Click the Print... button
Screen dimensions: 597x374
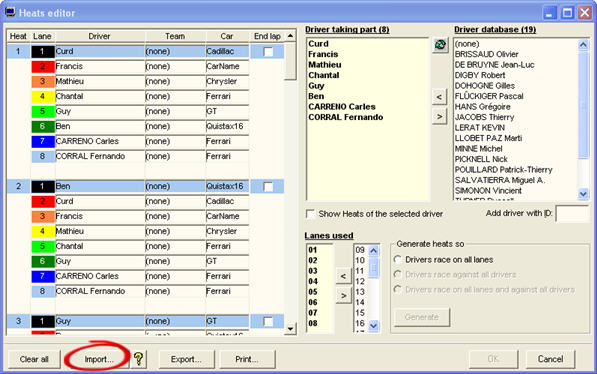click(247, 359)
